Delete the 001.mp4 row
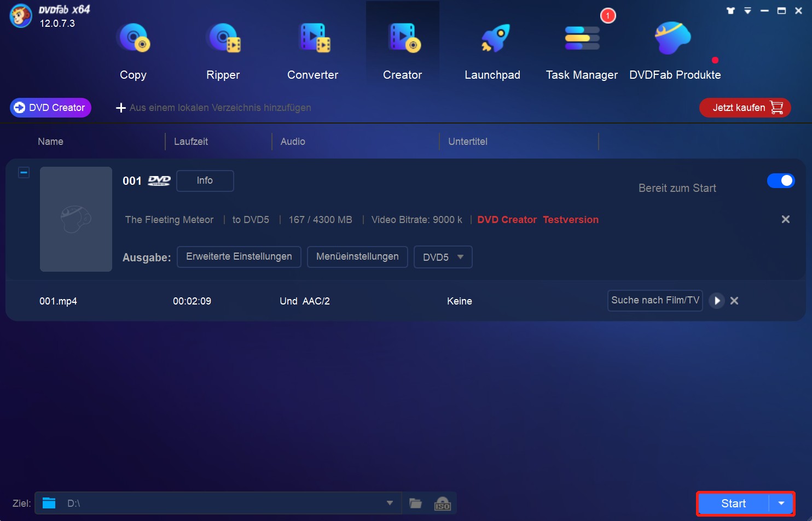This screenshot has width=812, height=521. (734, 301)
